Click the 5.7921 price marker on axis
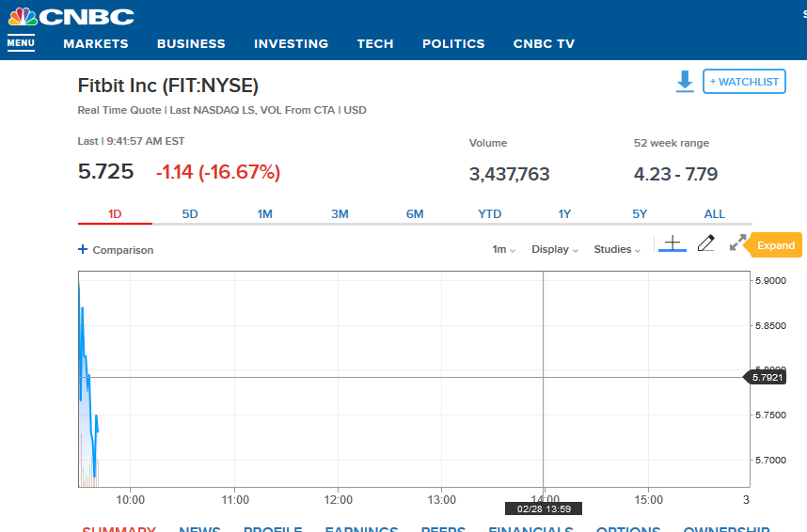Viewport: 807px width, 532px height. click(x=766, y=378)
